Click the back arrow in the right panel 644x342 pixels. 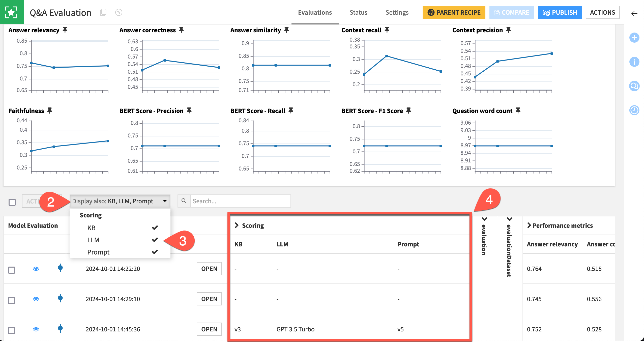pos(634,14)
